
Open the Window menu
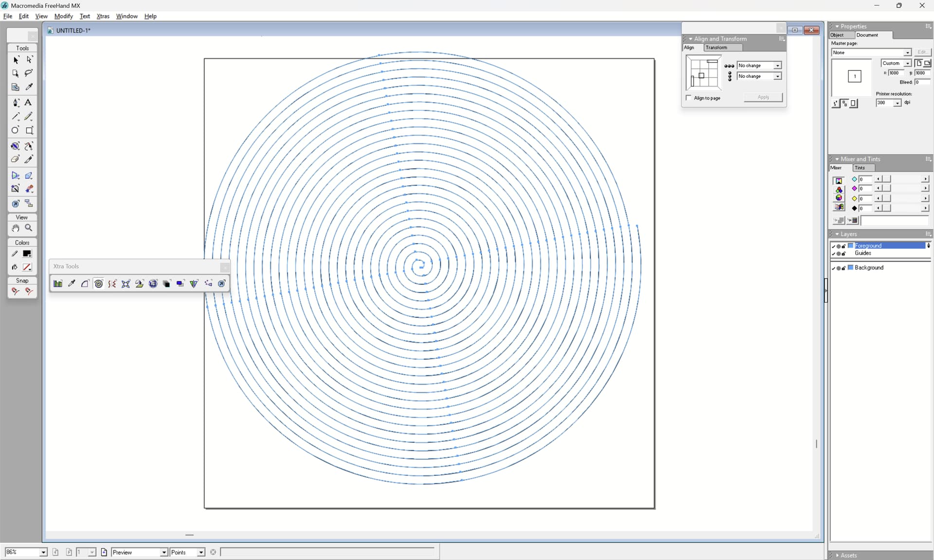pos(126,16)
